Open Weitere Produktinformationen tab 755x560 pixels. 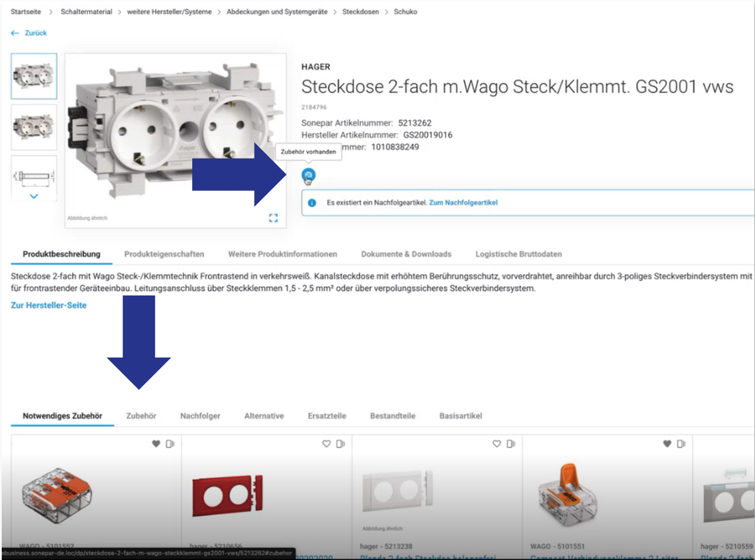click(283, 254)
